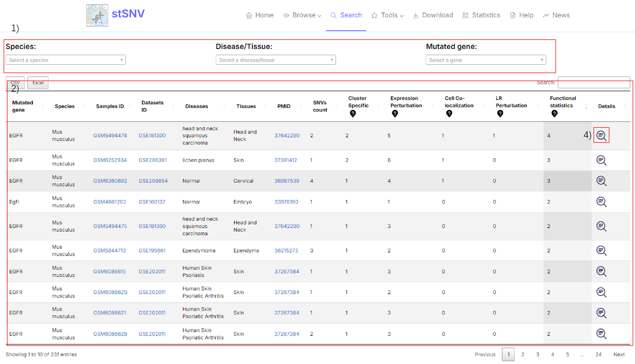635x364 pixels.
Task: Click the stSNV DNA logo image
Action: tap(97, 15)
